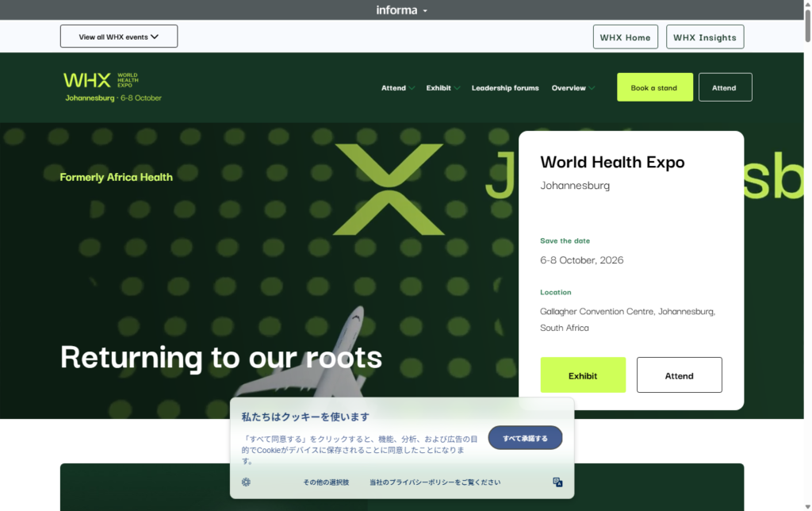This screenshot has width=812, height=511.
Task: Open the その他の選択肢 cookie options link
Action: click(325, 482)
